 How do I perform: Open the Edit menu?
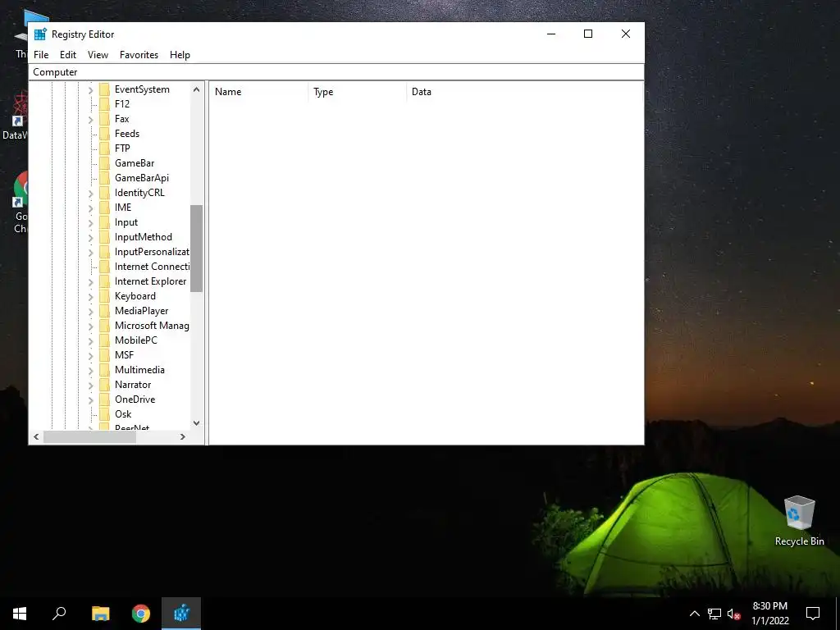coord(68,55)
